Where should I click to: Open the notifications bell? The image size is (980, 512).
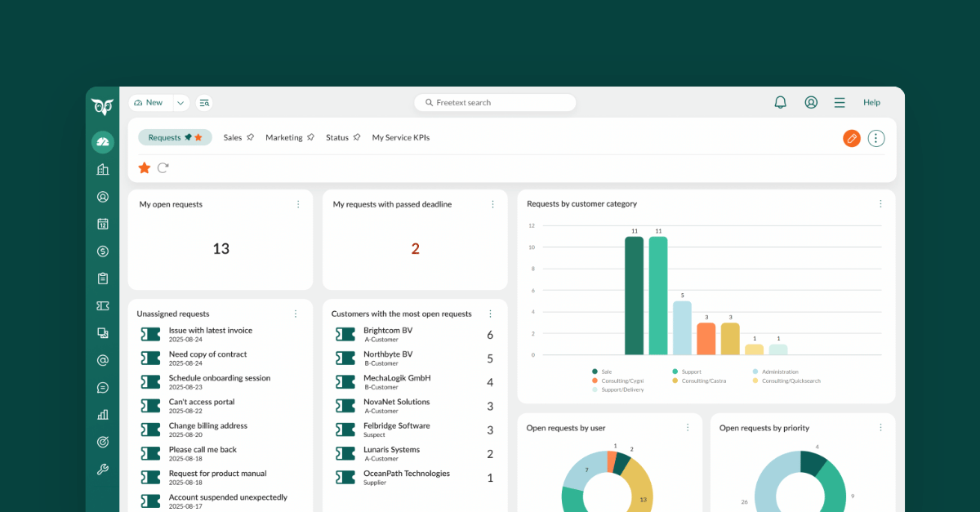pyautogui.click(x=780, y=102)
